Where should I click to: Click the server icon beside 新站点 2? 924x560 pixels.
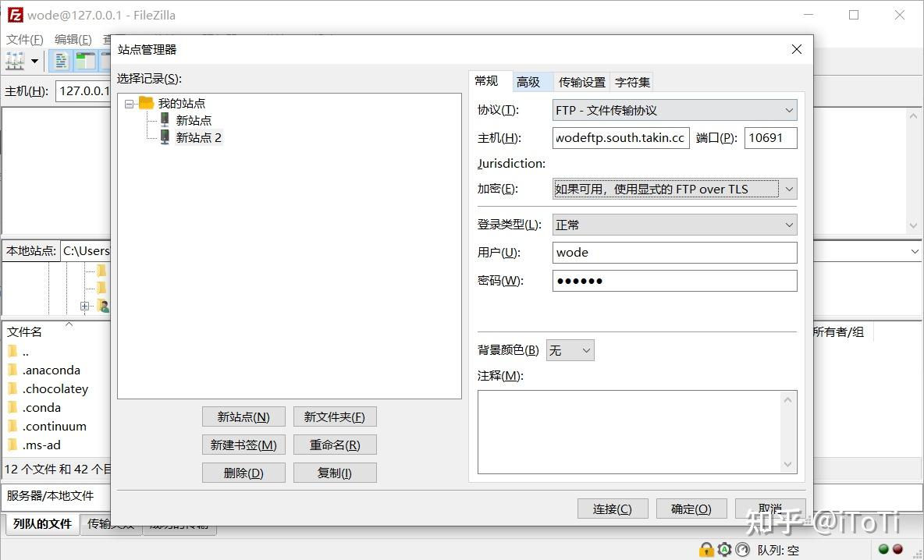(165, 137)
